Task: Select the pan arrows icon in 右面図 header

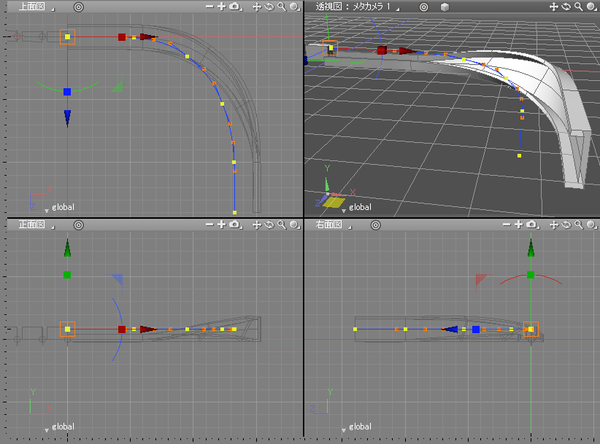Action: 554,225
